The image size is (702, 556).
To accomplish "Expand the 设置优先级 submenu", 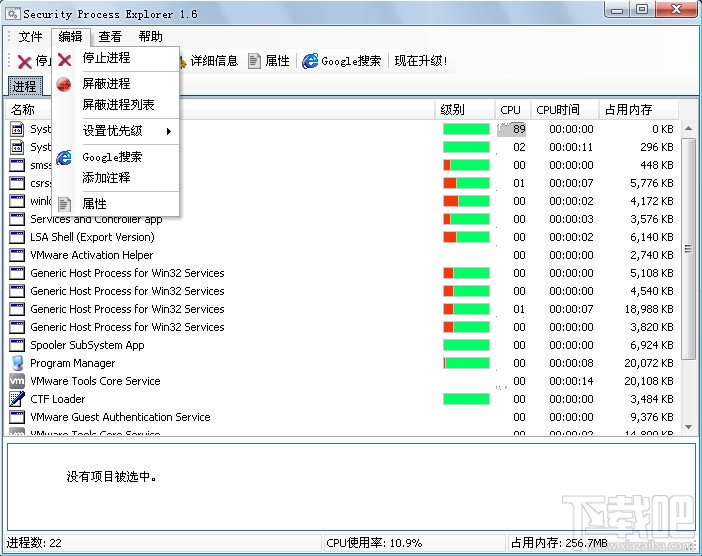I will 116,131.
